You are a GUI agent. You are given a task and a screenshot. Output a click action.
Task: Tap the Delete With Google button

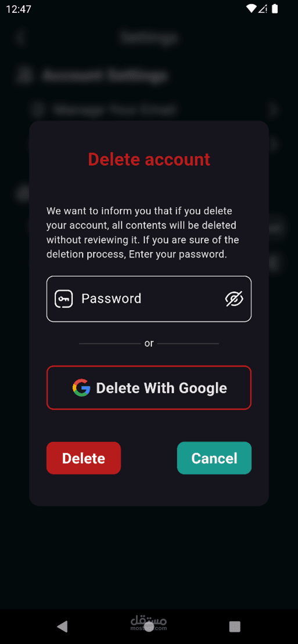[x=149, y=388]
